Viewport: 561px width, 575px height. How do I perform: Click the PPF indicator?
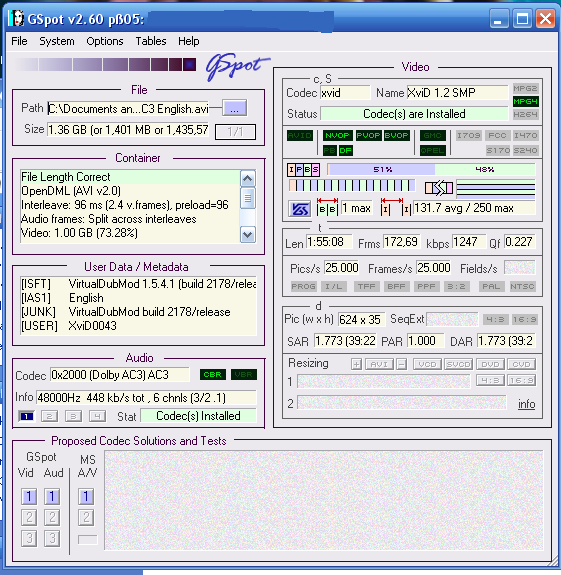pyautogui.click(x=426, y=286)
